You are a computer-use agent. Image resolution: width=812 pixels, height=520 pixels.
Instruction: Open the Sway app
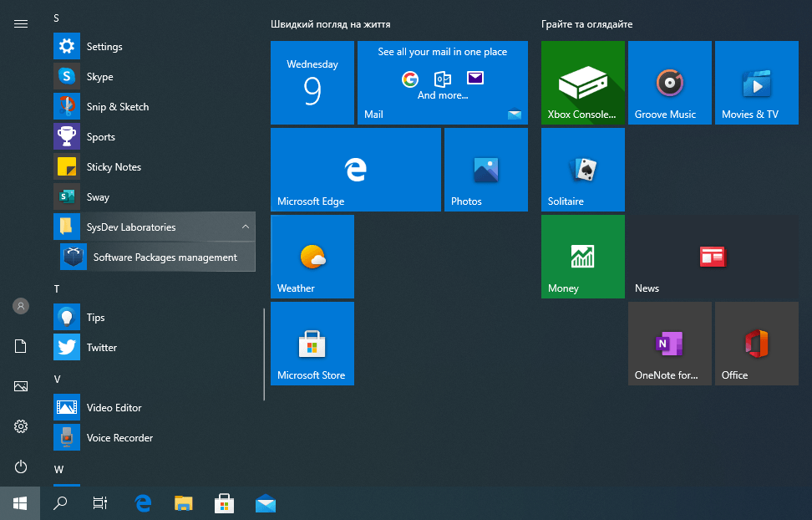[x=154, y=196]
